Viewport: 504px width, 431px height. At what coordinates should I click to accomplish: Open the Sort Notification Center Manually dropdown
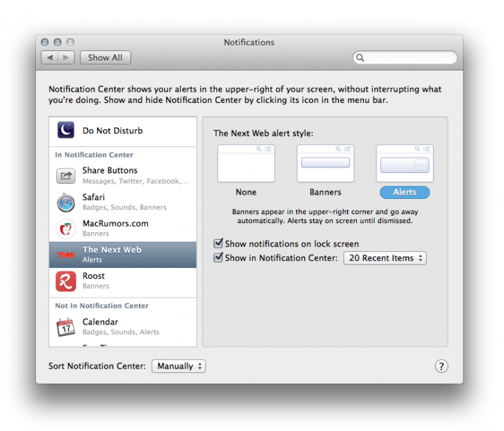(178, 366)
